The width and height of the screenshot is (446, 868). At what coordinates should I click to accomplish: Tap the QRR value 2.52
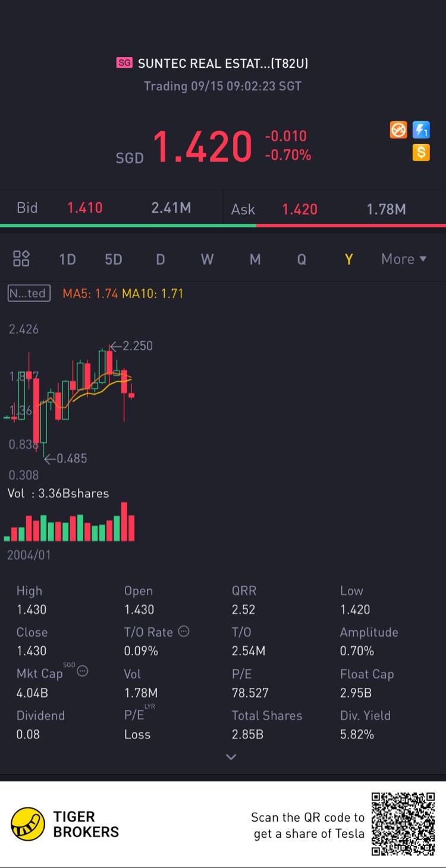click(x=244, y=609)
